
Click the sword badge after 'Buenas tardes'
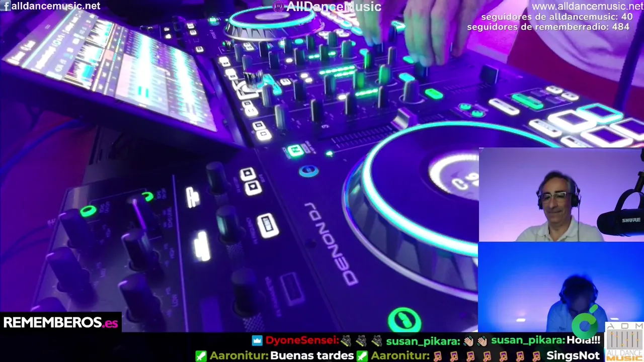[x=362, y=356]
